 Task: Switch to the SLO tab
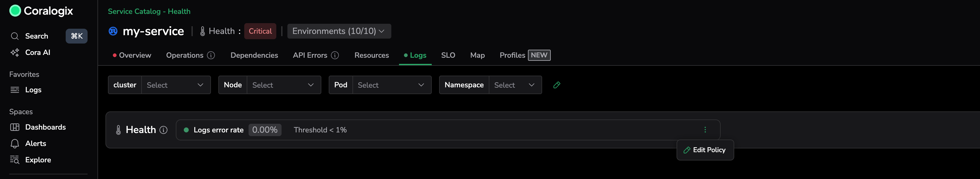point(448,56)
